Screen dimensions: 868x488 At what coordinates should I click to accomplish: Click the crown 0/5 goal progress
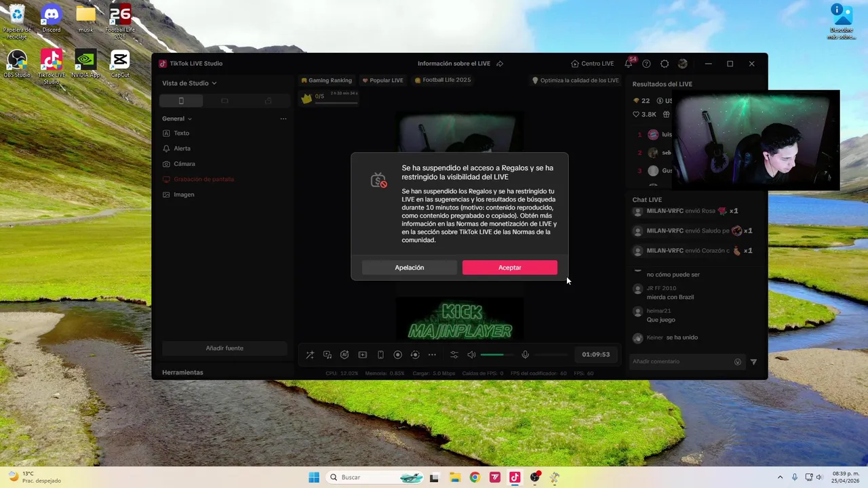point(329,98)
